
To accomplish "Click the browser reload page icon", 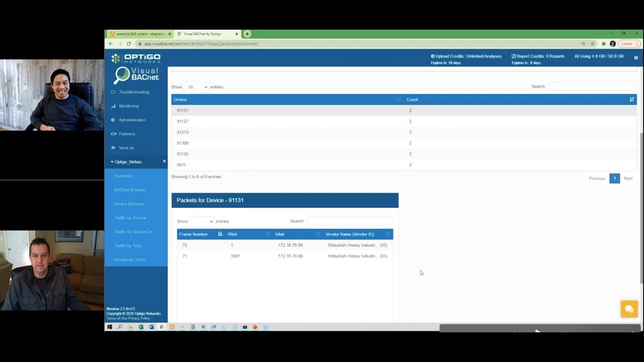I will [x=129, y=44].
